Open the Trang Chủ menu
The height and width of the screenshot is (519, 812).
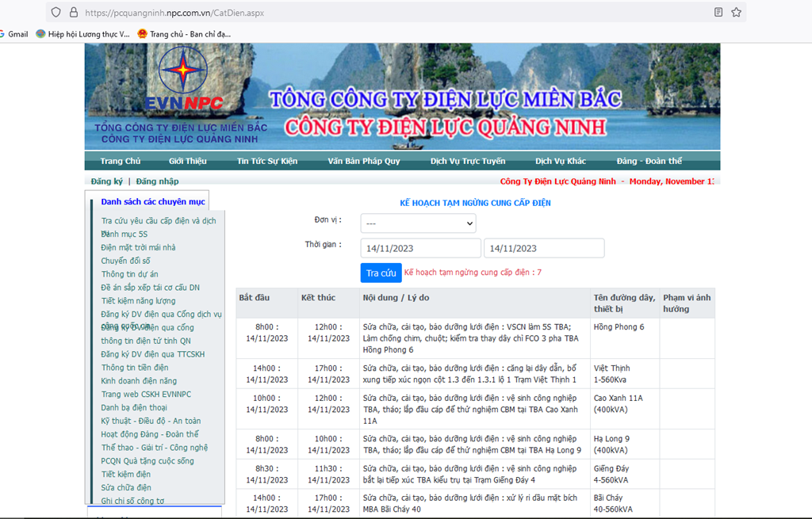(121, 161)
